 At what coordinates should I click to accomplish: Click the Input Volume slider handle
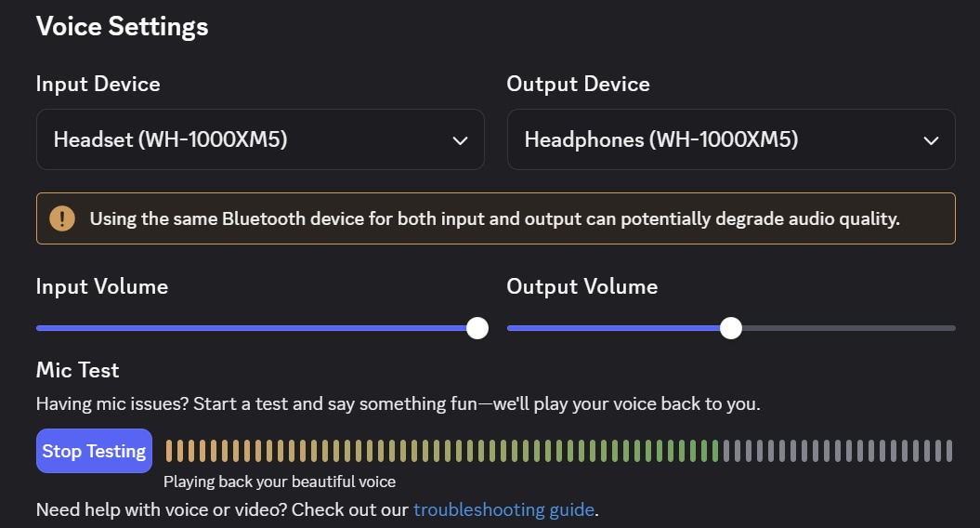click(x=477, y=328)
